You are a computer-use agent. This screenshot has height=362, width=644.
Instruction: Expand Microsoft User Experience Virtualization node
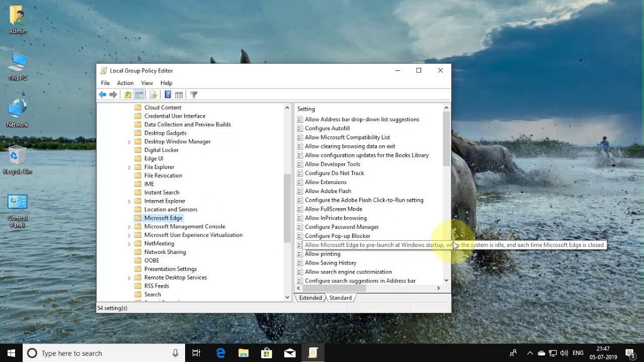click(129, 235)
